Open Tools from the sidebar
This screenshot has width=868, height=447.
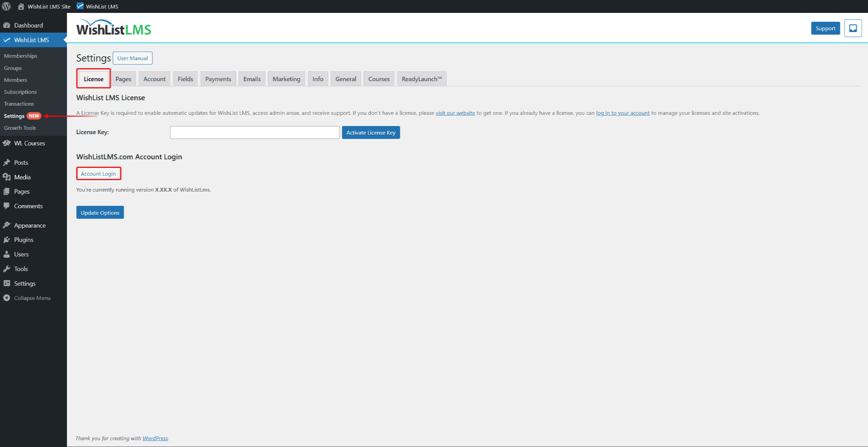(x=21, y=269)
